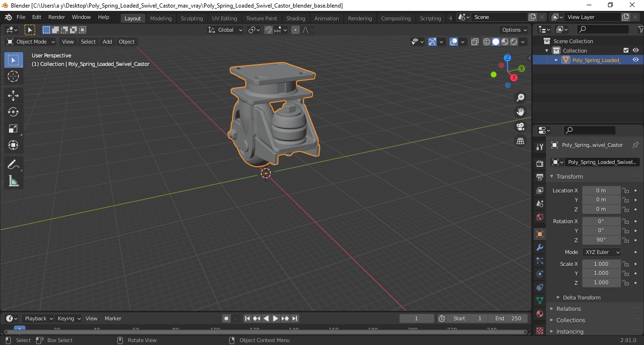Switch to Solid viewport shading

[495, 42]
